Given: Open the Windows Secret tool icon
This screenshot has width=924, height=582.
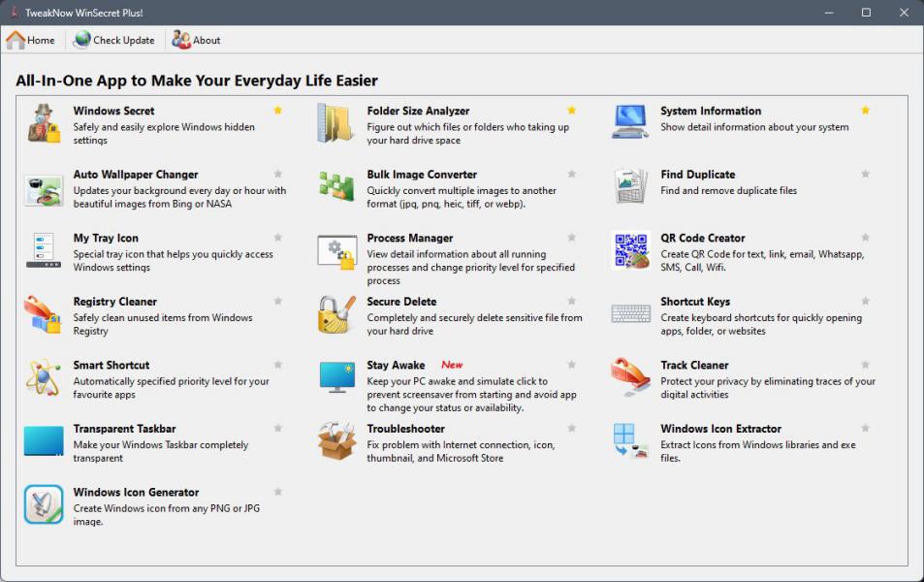Looking at the screenshot, I should click(44, 123).
